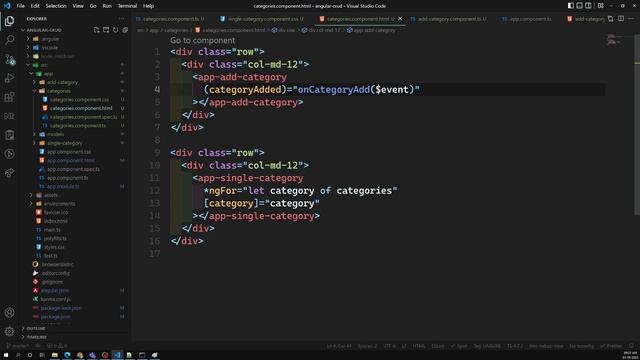Click the New Folder icon in Explorer

coord(106,30)
